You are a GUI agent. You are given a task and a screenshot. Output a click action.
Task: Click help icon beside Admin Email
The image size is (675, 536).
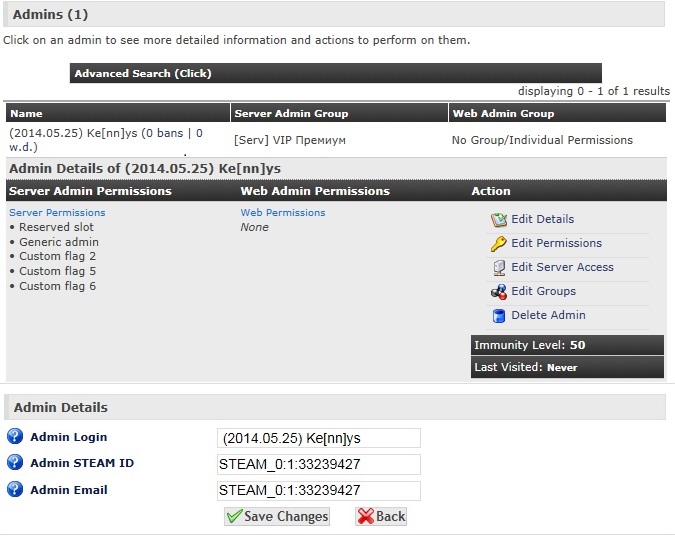[x=14, y=490]
